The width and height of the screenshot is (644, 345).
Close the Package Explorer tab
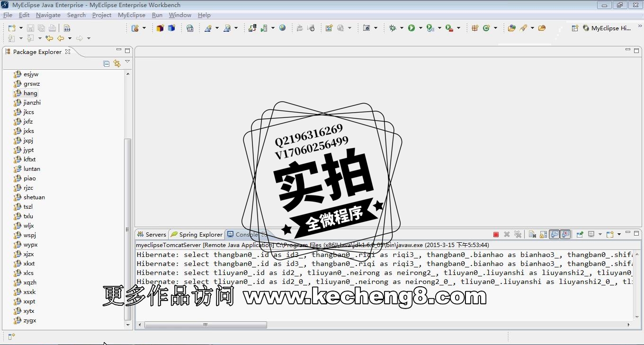pyautogui.click(x=68, y=52)
